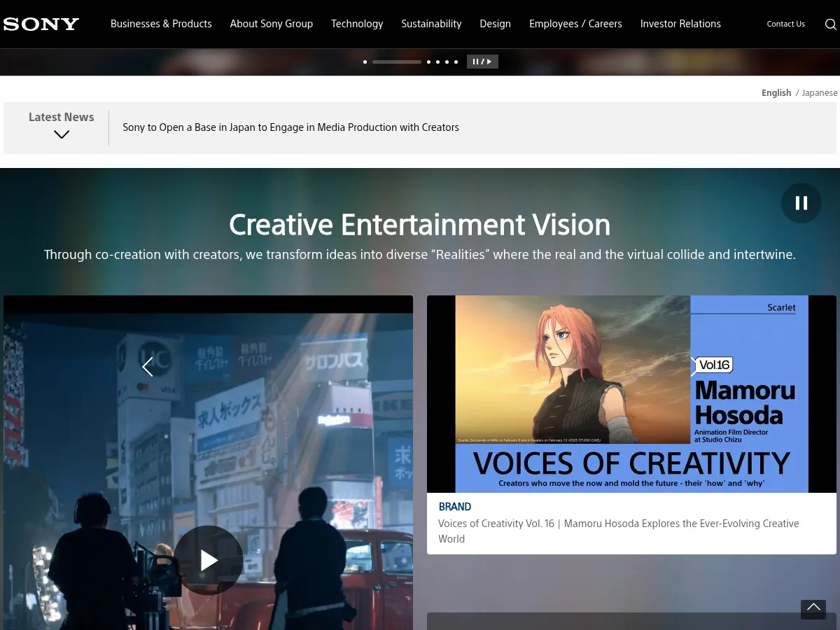Select the first carousel indicator dot

pyautogui.click(x=365, y=62)
